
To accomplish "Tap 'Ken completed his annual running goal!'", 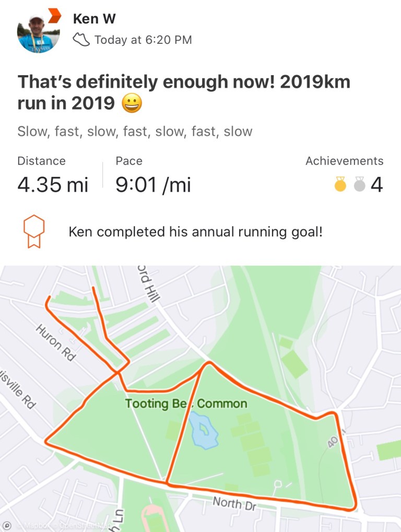I will [x=195, y=231].
